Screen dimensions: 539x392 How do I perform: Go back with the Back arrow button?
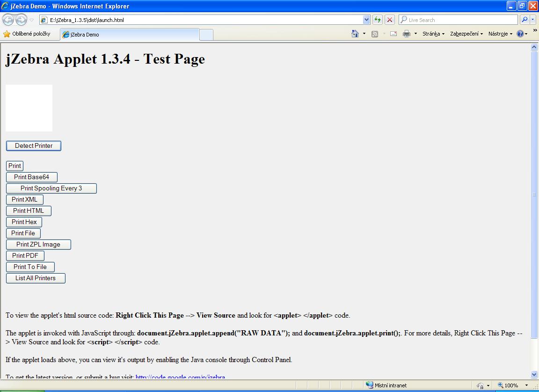pyautogui.click(x=8, y=20)
